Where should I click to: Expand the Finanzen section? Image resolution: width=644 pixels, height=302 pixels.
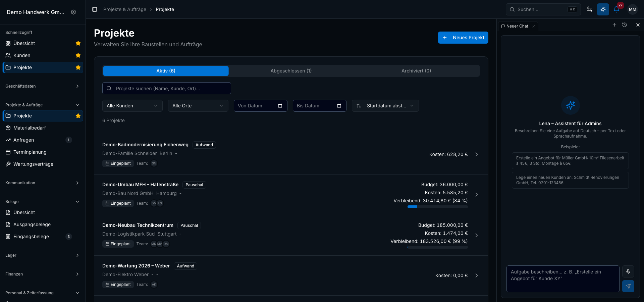(x=43, y=274)
